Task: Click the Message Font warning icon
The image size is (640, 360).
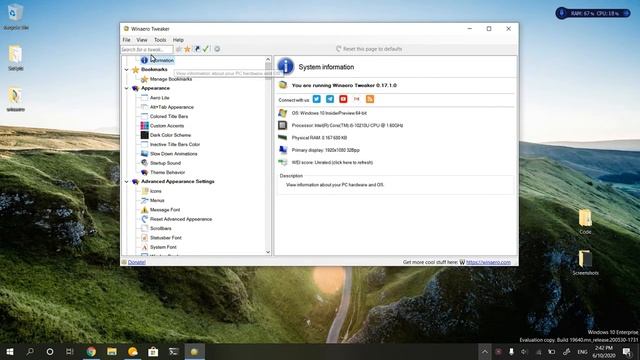Action: pyautogui.click(x=144, y=210)
